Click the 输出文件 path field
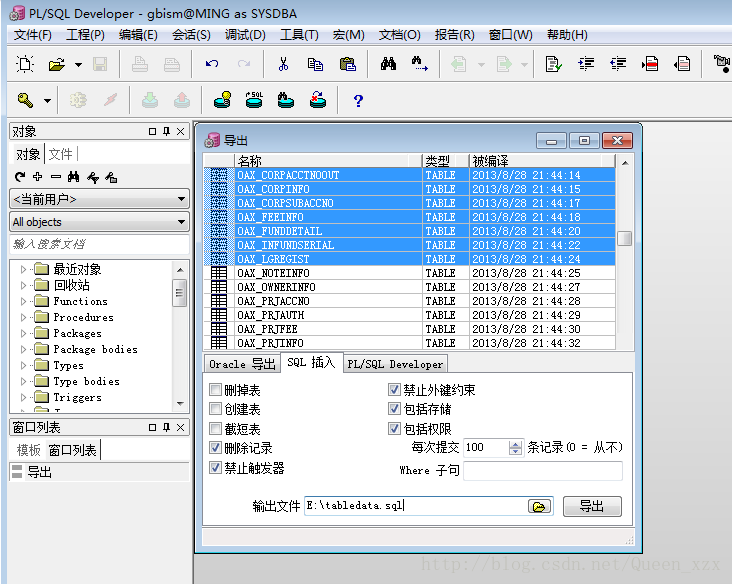 [415, 506]
